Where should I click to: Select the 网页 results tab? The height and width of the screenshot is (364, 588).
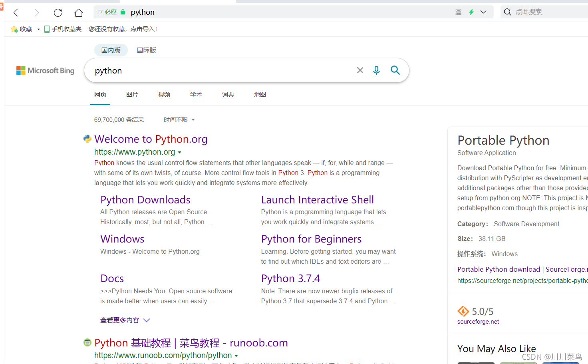100,95
